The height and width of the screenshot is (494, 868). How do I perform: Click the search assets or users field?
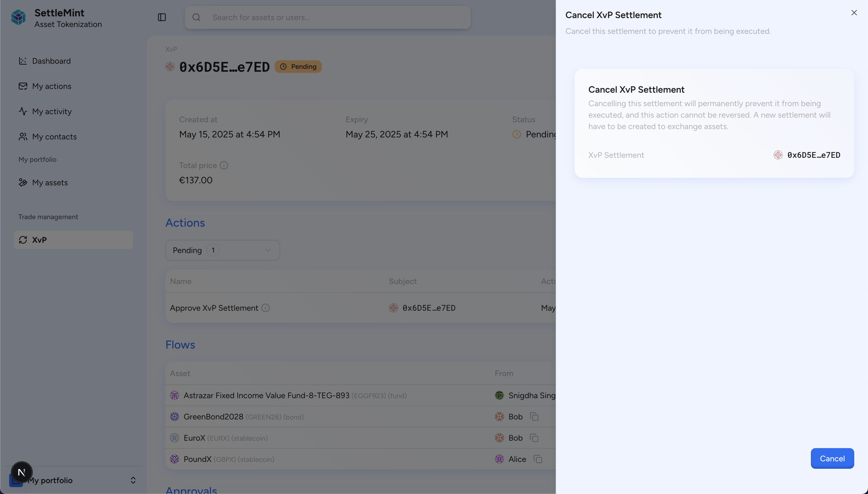336,17
